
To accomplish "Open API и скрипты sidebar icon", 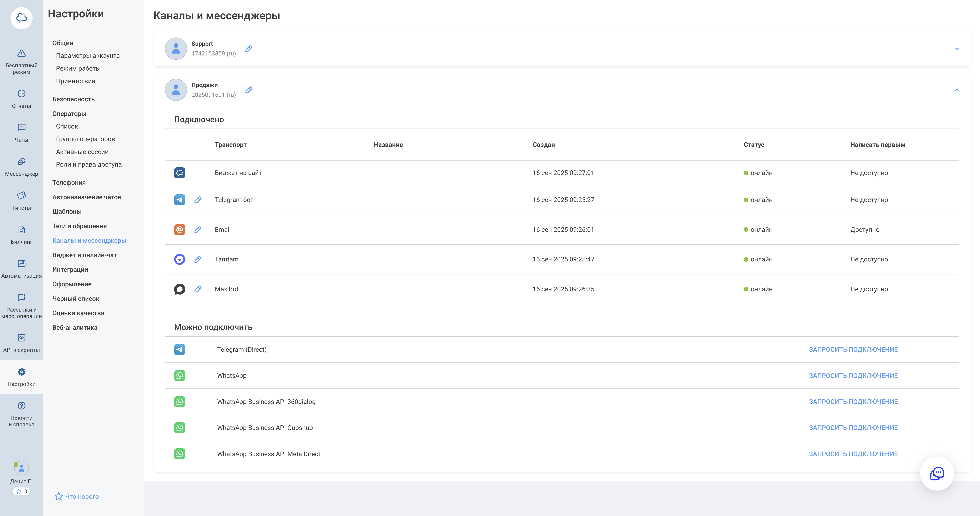I will [x=21, y=338].
